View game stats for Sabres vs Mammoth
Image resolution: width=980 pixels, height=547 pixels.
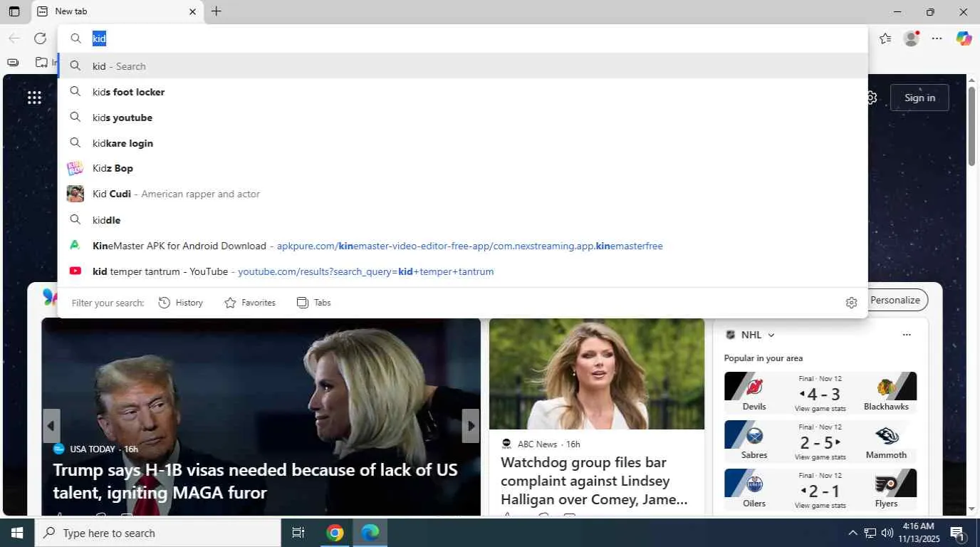pyautogui.click(x=820, y=457)
